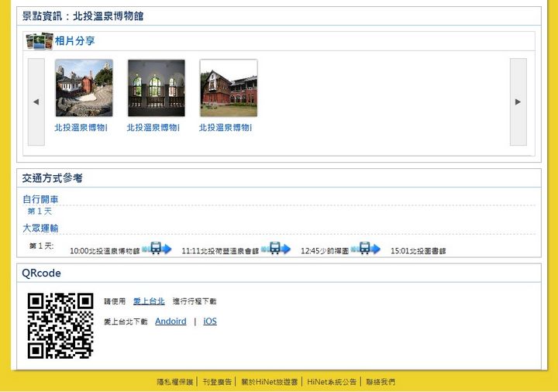Open the Andoird download link

pos(170,322)
